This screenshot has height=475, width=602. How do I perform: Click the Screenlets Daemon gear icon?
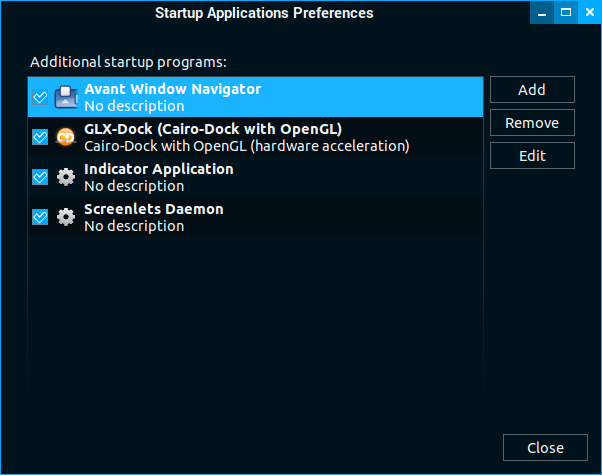tap(66, 217)
